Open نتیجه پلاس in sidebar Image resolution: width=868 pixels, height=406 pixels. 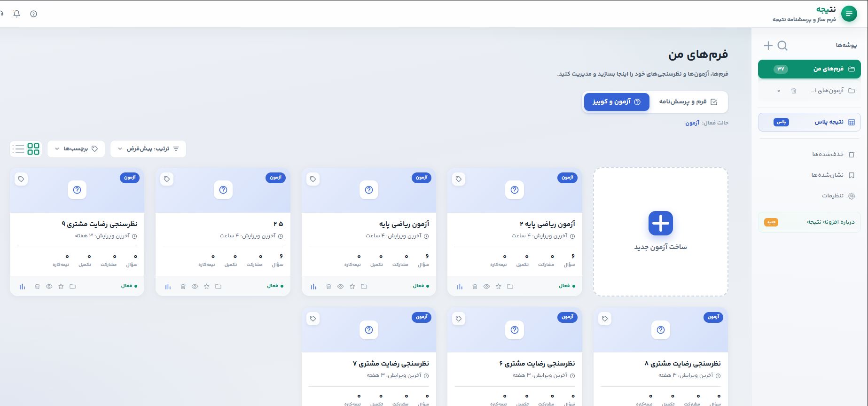point(809,122)
